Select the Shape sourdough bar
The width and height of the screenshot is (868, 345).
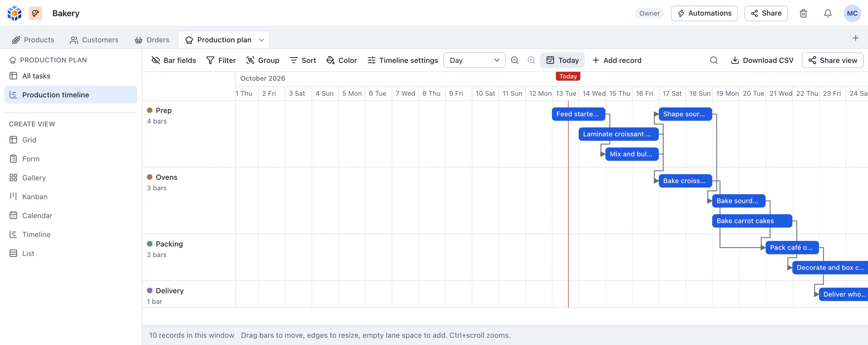click(x=685, y=114)
